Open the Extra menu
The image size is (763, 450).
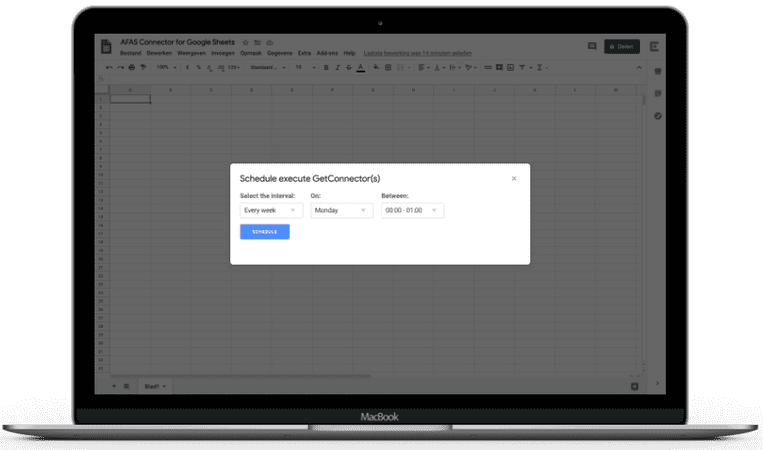click(305, 53)
